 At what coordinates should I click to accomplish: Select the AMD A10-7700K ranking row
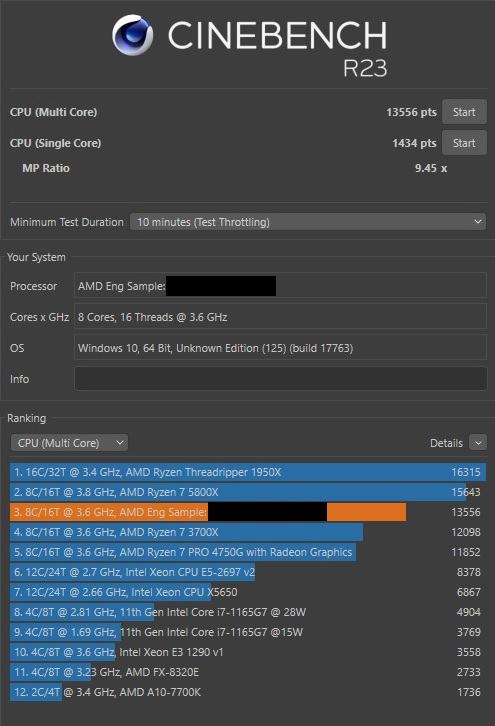pos(248,692)
